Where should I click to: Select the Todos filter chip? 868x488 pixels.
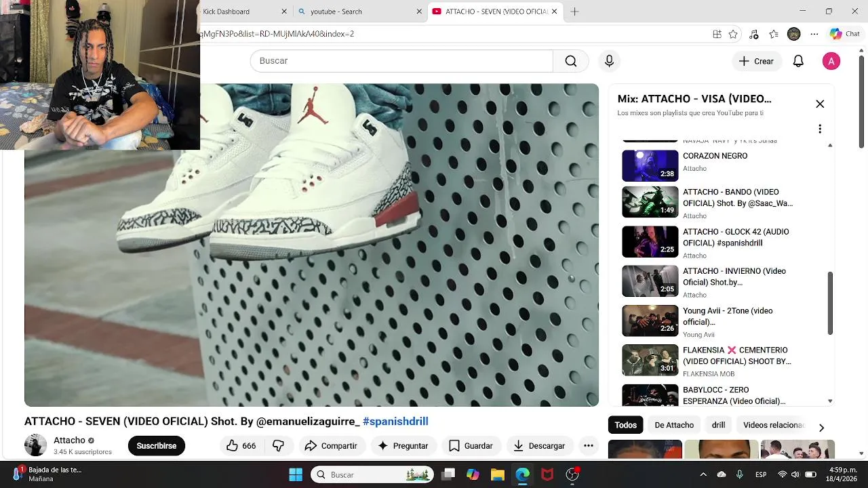point(625,425)
